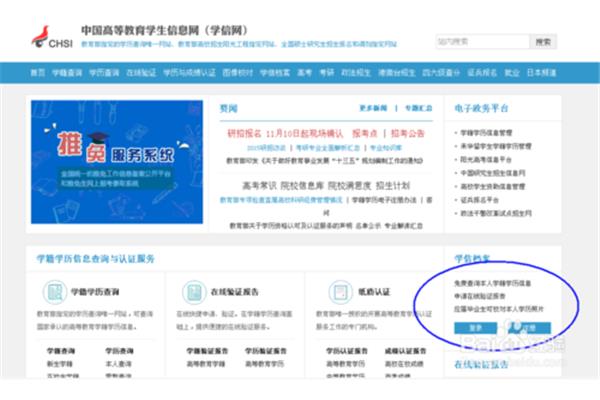Open the 考研专业全面解析汇总 link
The width and height of the screenshot is (600, 400).
[x=328, y=148]
